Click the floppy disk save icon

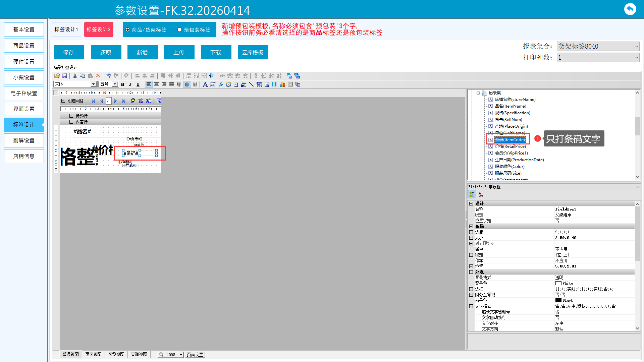[65, 76]
